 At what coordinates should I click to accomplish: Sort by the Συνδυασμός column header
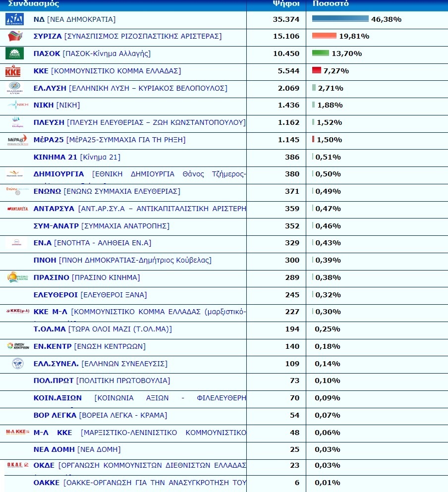pyautogui.click(x=34, y=4)
